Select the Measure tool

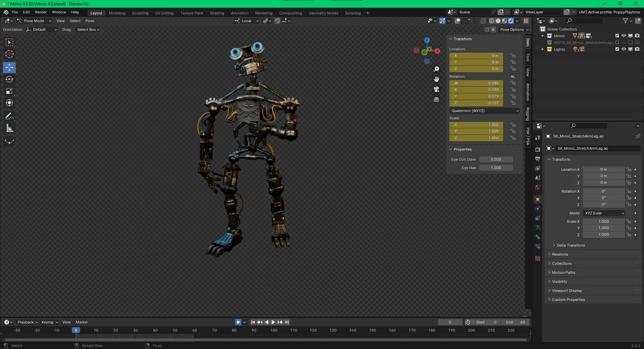pos(9,129)
